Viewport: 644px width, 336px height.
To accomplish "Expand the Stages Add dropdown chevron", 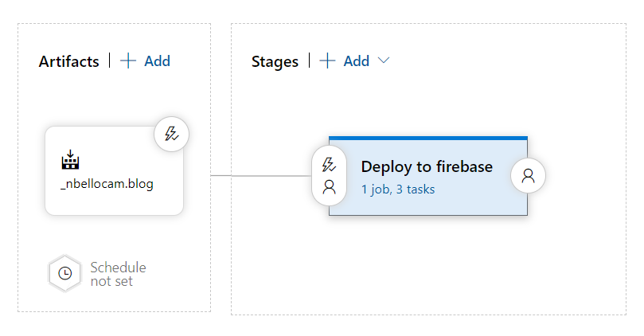I will 383,61.
